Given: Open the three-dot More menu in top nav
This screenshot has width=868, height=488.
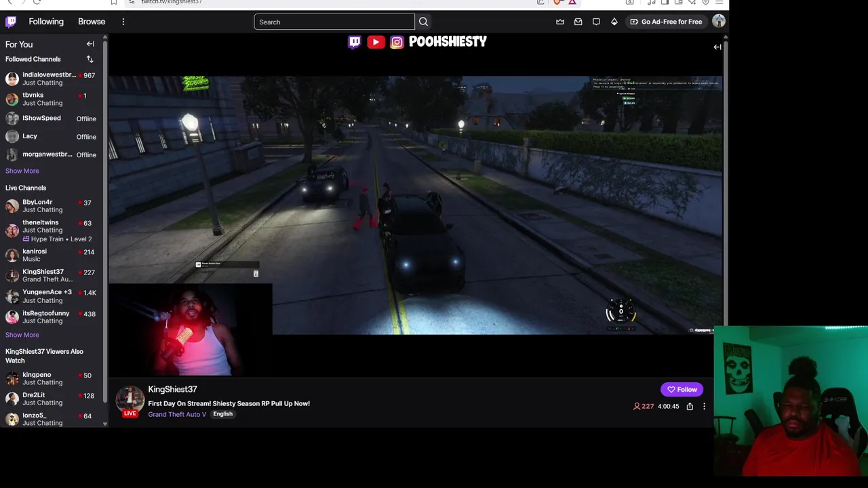Looking at the screenshot, I should point(123,22).
